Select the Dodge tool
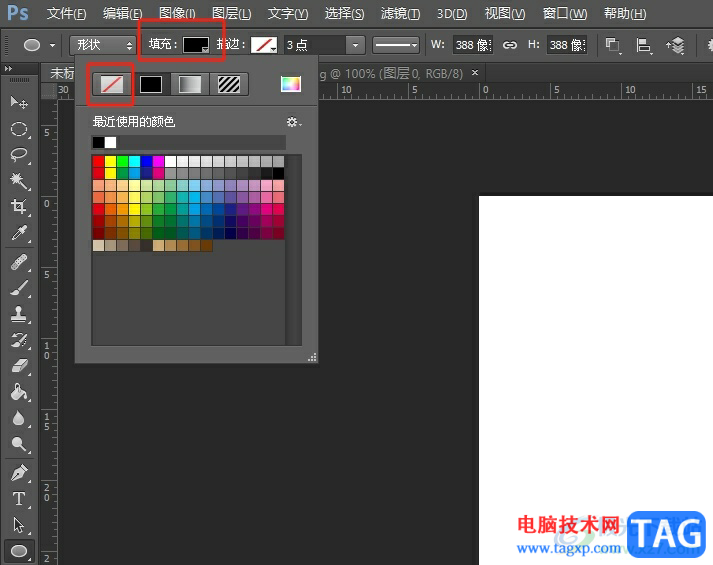The image size is (713, 565). click(19, 444)
